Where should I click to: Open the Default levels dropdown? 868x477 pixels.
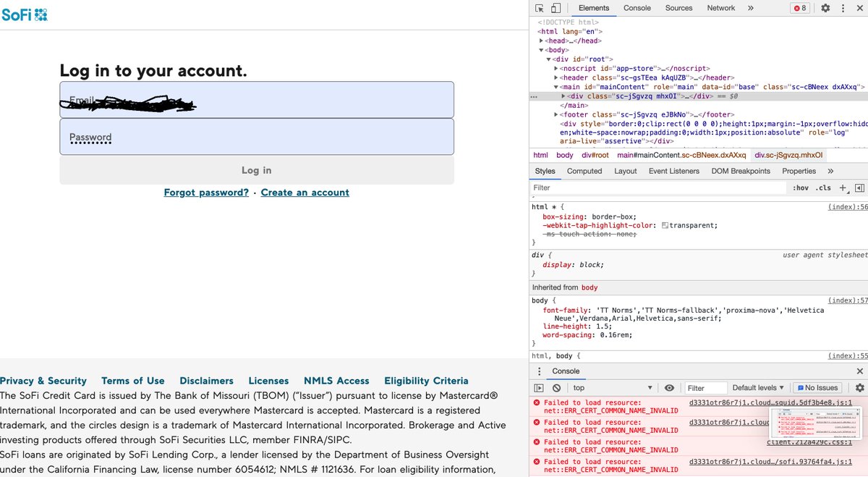pos(758,388)
